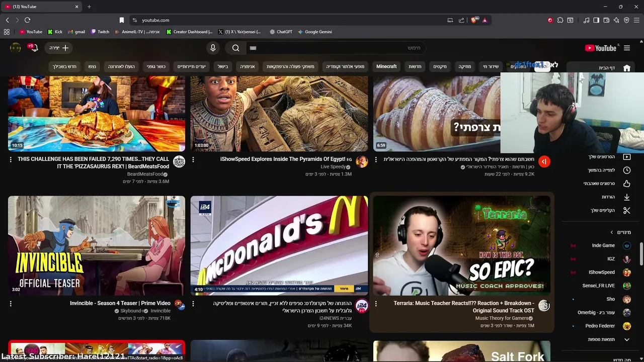Open options menu for McDonald's i24NEWS video
This screenshot has width=644, height=362.
(x=193, y=304)
